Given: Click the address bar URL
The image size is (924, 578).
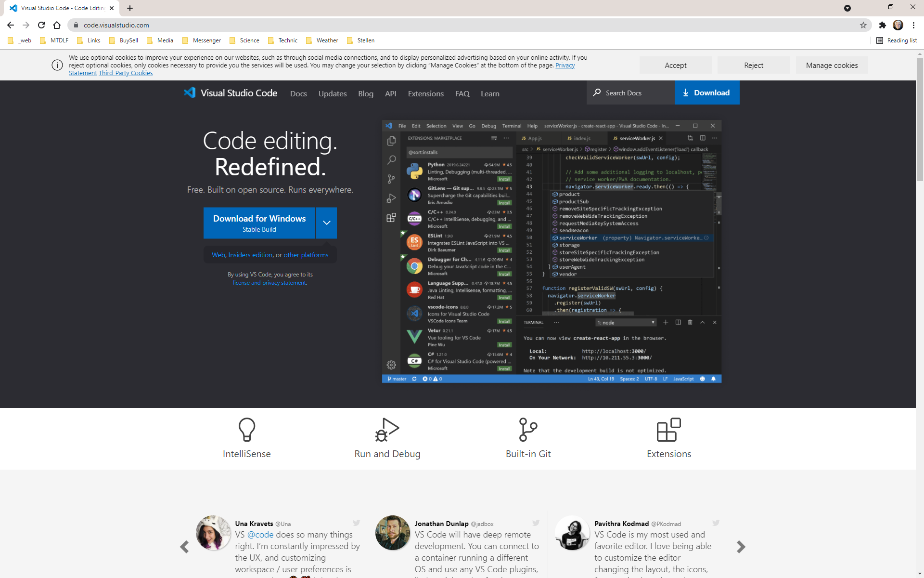Looking at the screenshot, I should coord(116,25).
